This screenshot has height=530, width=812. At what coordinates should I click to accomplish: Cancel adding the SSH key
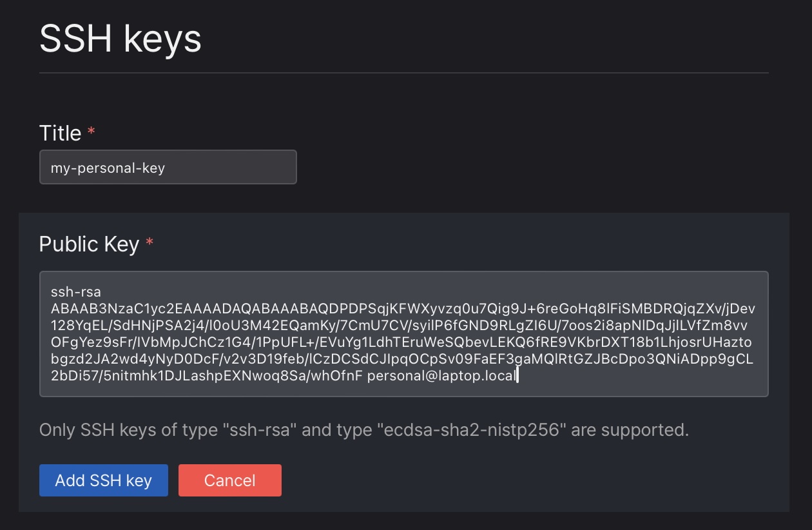point(229,480)
